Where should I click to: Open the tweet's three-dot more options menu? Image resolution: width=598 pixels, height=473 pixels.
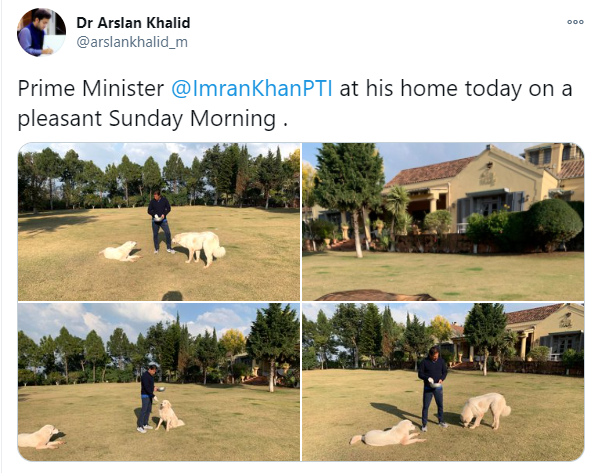click(x=575, y=22)
